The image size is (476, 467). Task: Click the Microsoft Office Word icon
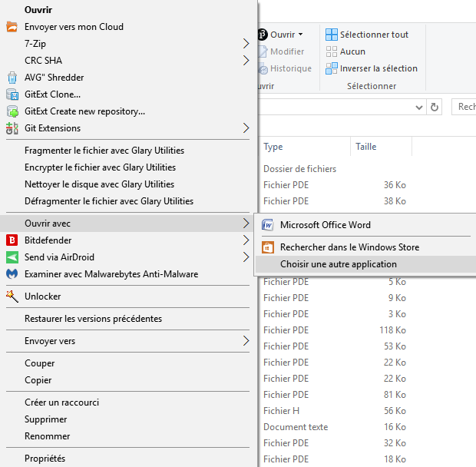[267, 225]
